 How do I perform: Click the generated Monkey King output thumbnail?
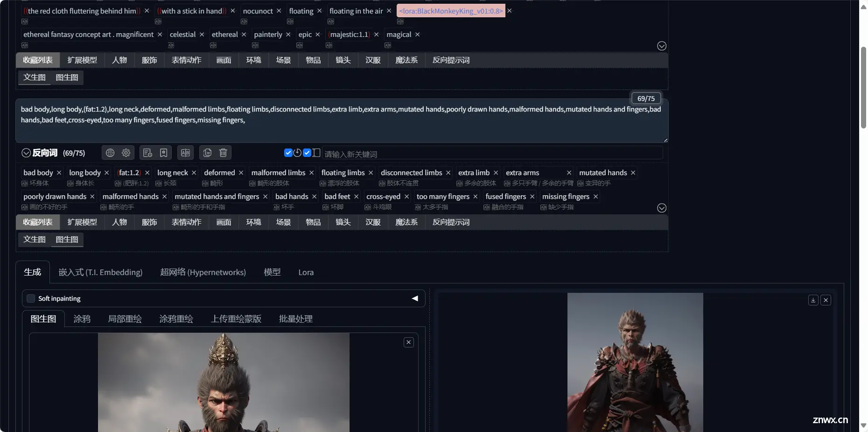click(x=635, y=362)
